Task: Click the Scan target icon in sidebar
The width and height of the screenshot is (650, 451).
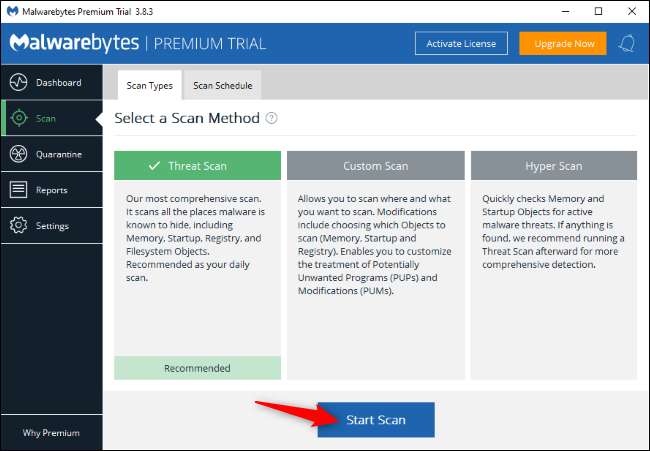Action: [x=19, y=118]
